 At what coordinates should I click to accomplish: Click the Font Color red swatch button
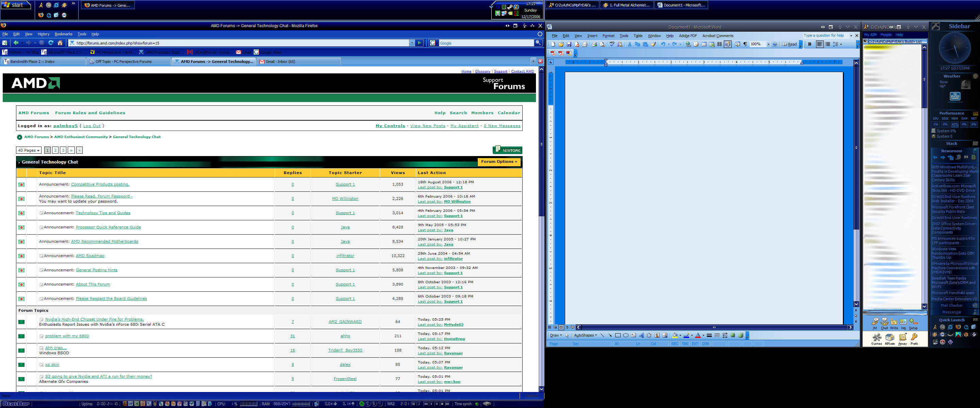698,335
